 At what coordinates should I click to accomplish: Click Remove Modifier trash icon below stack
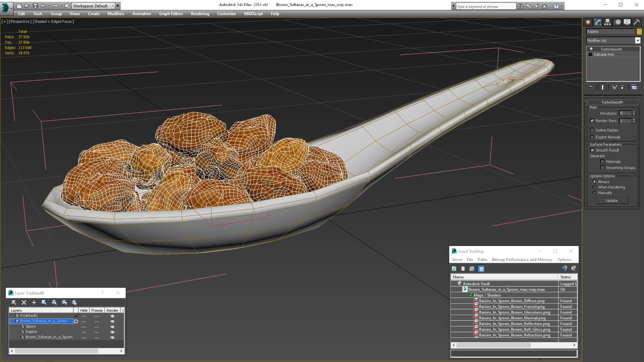(622, 87)
